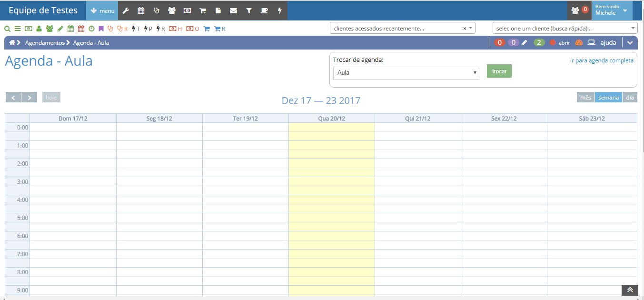Image resolution: width=644 pixels, height=300 pixels.
Task: Switch calendar to 'dia' view
Action: pyautogui.click(x=630, y=98)
